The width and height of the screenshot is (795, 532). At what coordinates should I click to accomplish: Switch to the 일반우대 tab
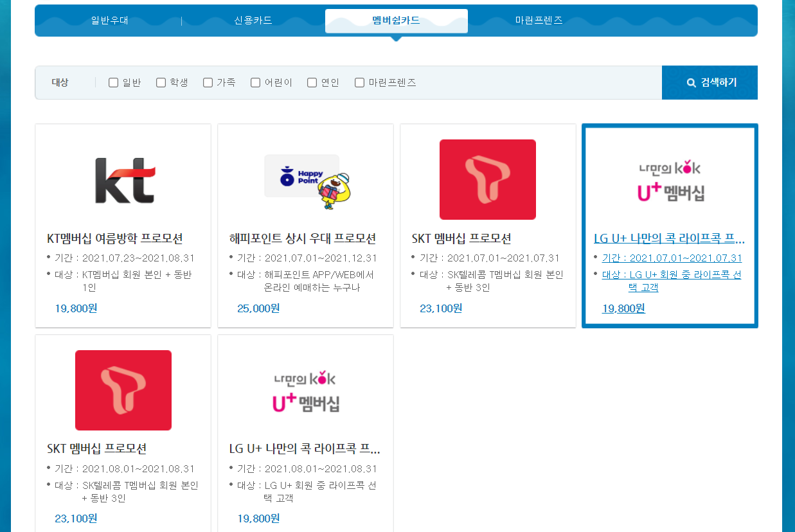click(x=110, y=21)
